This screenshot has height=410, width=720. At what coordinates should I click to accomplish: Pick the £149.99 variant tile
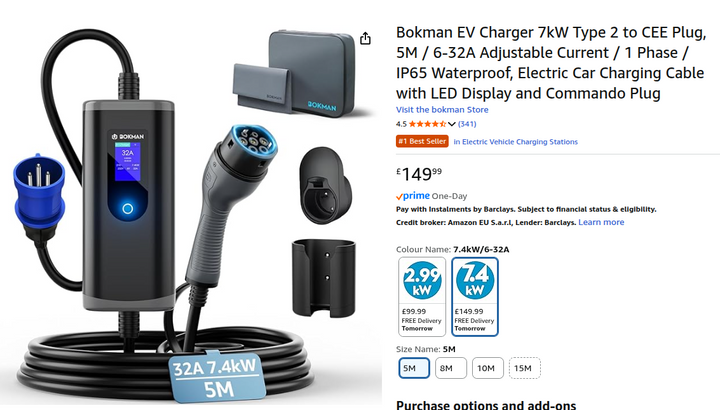[475, 297]
